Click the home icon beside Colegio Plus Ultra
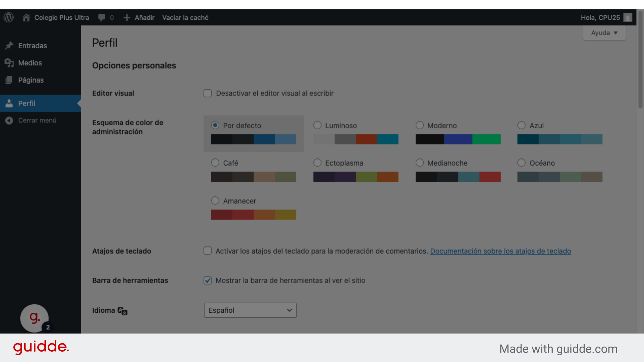The width and height of the screenshot is (644, 362). [26, 17]
